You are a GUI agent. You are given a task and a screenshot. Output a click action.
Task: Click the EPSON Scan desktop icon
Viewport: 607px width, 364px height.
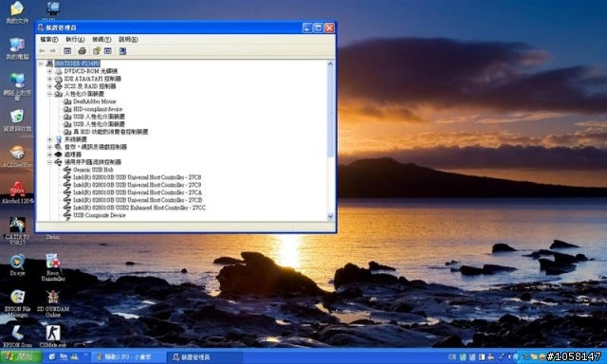coord(17,337)
